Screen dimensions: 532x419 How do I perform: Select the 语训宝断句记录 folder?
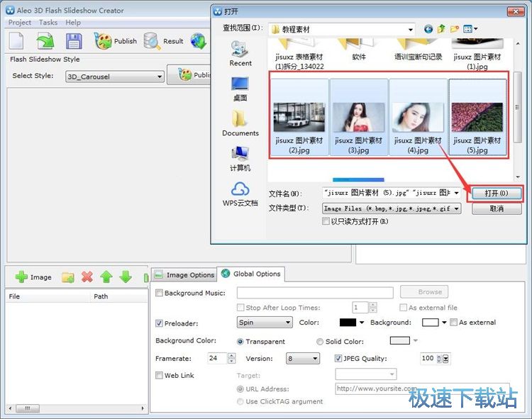coord(418,51)
